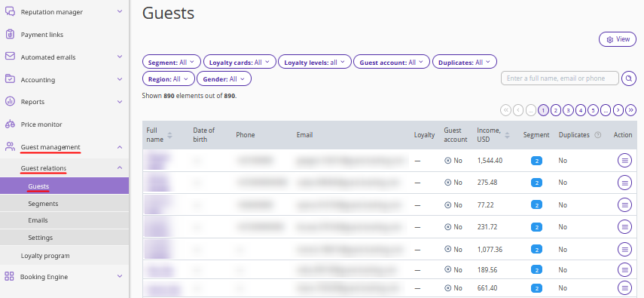Expand the Booking Engine chevron
The height and width of the screenshot is (298, 644).
coord(120,276)
